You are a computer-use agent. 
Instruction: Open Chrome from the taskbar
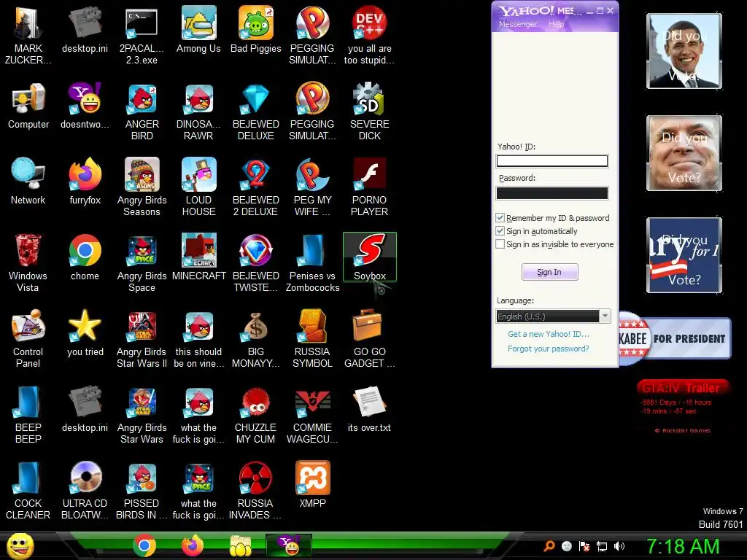(144, 545)
